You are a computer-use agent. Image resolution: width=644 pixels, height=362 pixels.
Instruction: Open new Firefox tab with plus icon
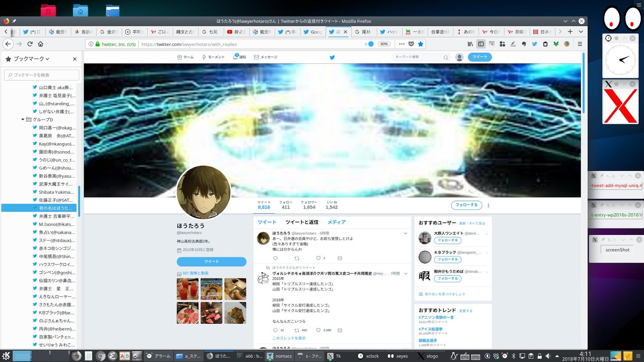point(570,31)
